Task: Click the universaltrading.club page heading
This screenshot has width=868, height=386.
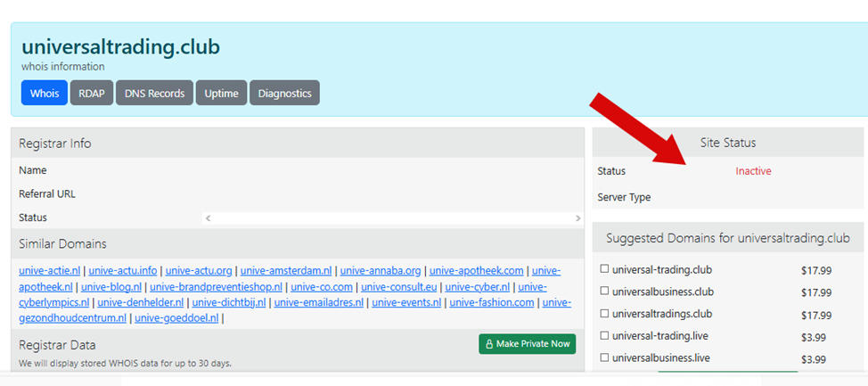Action: tap(120, 47)
